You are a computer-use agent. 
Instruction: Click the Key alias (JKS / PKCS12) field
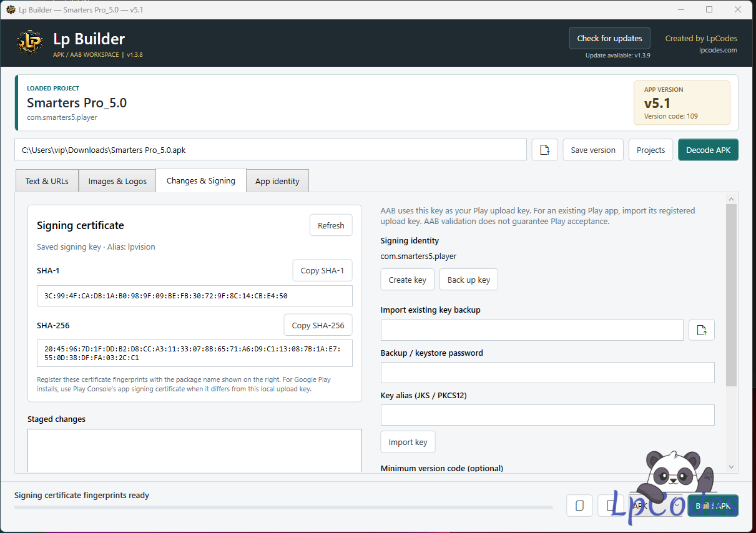pos(547,415)
